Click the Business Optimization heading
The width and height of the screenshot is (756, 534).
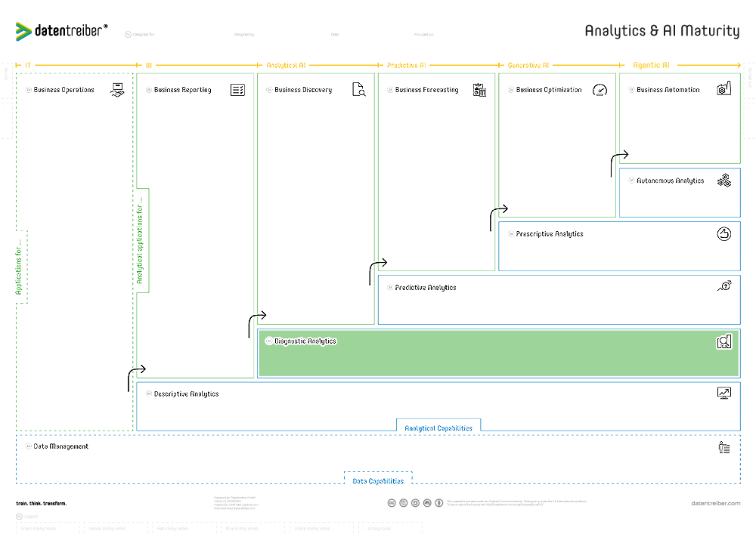[x=549, y=90]
